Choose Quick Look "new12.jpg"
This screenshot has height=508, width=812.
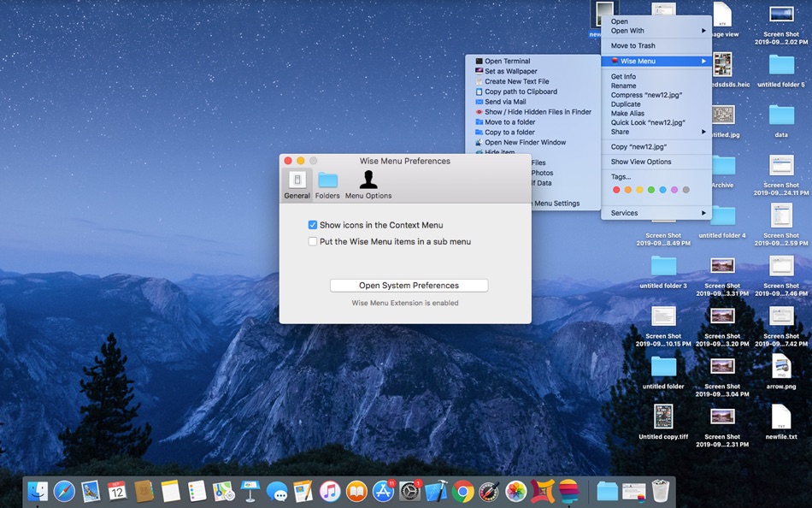[656, 123]
